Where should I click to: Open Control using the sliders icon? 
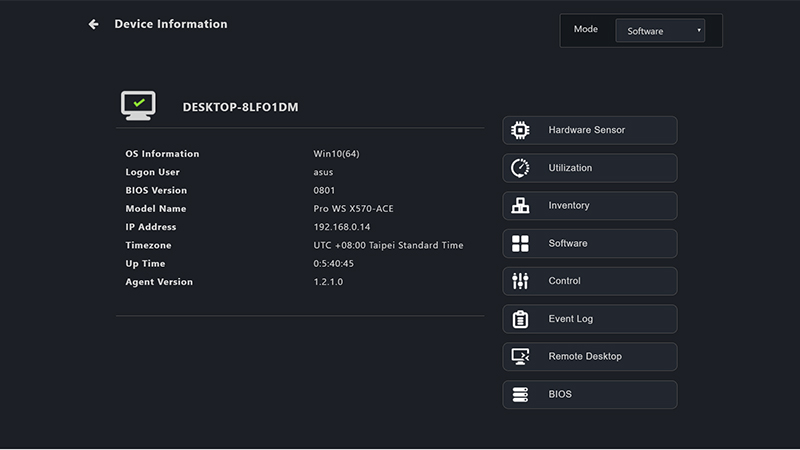coord(520,281)
